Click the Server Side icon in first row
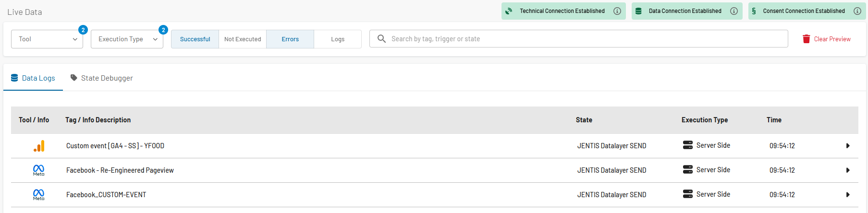The image size is (868, 213). click(688, 145)
